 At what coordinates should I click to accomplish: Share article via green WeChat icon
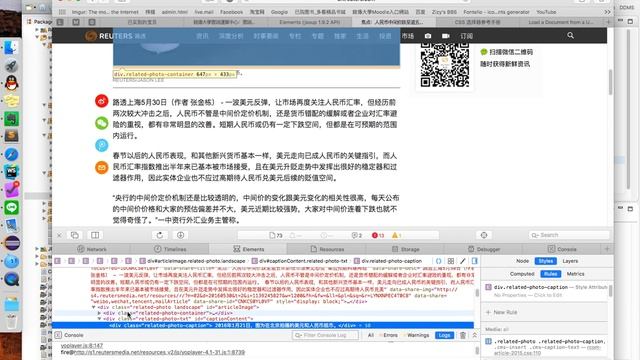point(102,123)
